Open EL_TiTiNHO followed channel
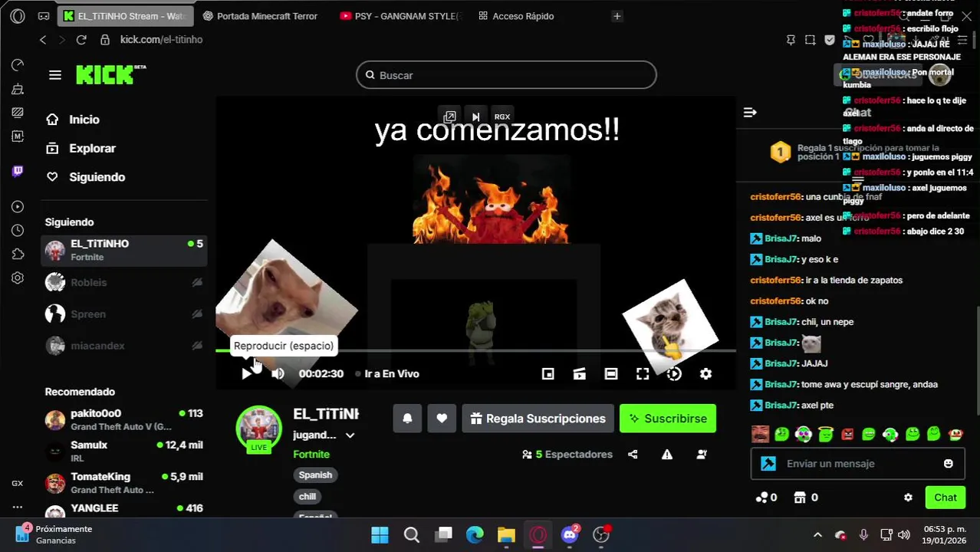 [x=123, y=250]
